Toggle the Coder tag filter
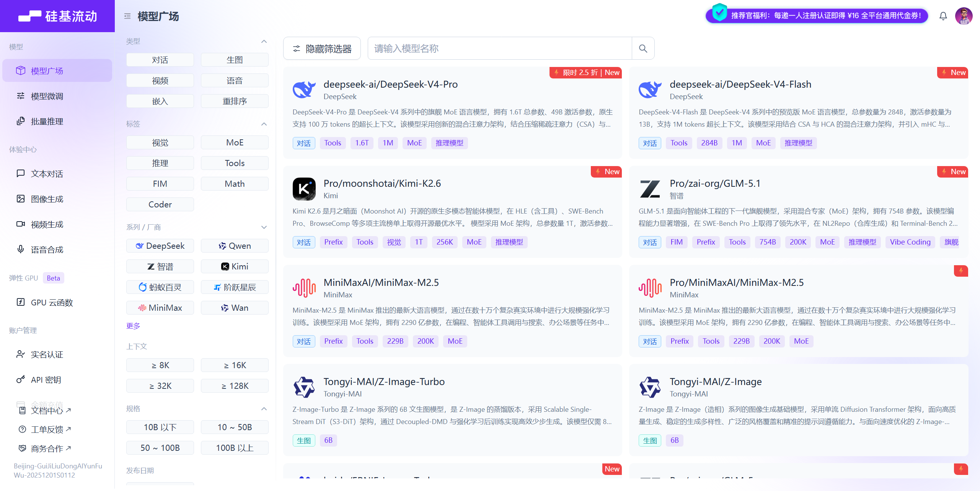980x491 pixels. 160,204
